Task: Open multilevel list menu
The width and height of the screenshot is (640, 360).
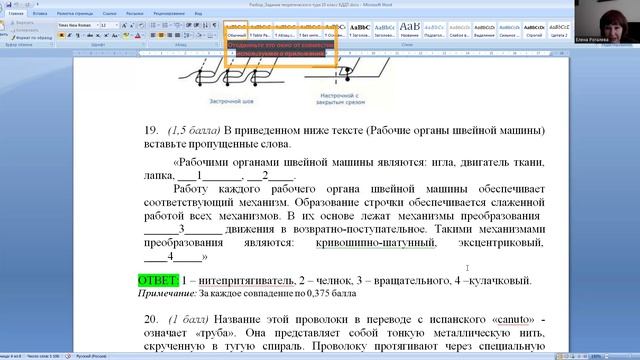Action: [x=178, y=25]
